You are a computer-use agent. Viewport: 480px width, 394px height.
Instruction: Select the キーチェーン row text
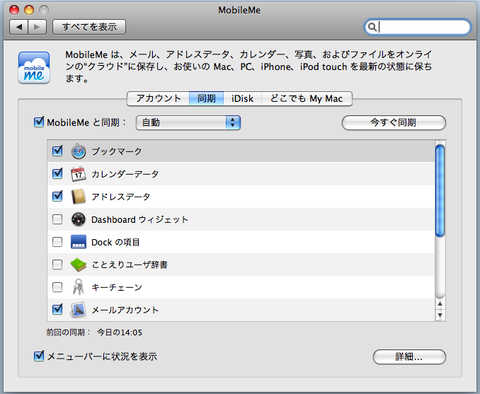(117, 287)
